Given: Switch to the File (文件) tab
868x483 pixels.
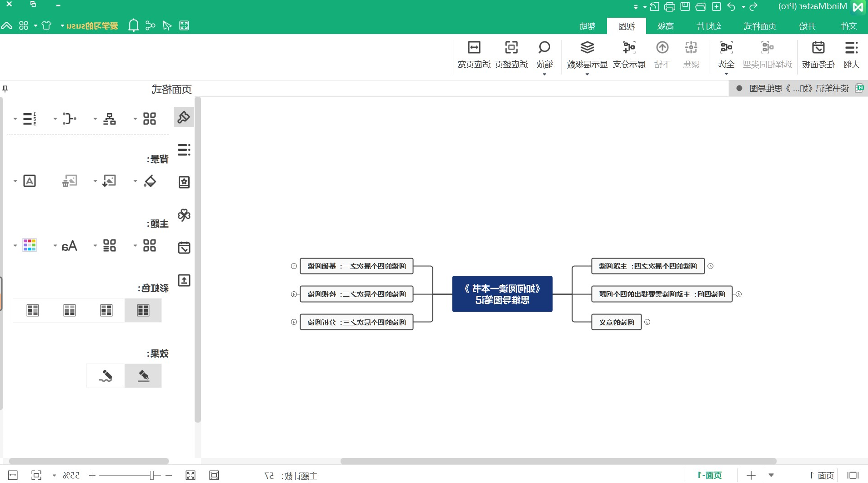Looking at the screenshot, I should click(848, 26).
